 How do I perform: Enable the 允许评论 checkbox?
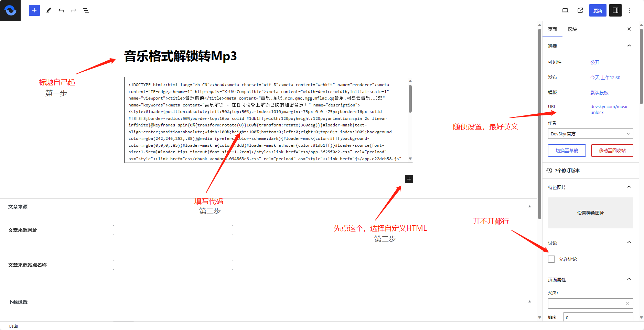551,259
